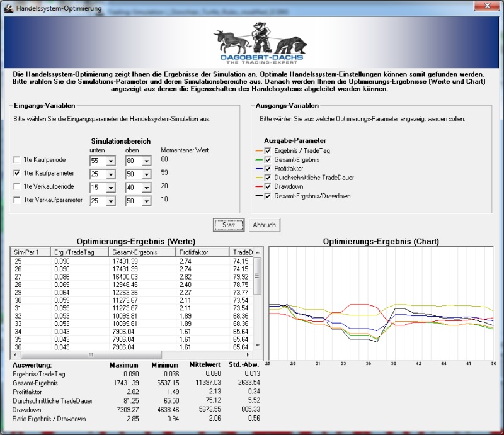Open Kaufparameter upper bound dropdown
The image size is (504, 435).
(x=146, y=174)
